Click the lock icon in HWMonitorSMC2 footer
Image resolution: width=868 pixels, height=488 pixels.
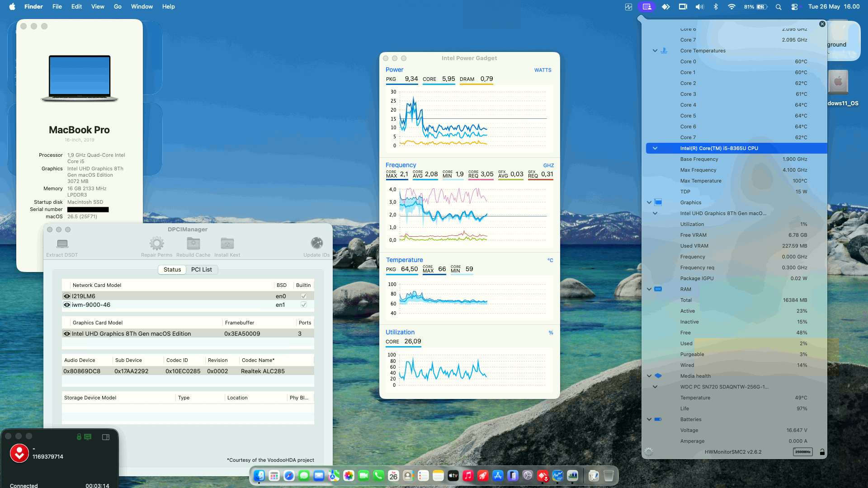pos(822,452)
